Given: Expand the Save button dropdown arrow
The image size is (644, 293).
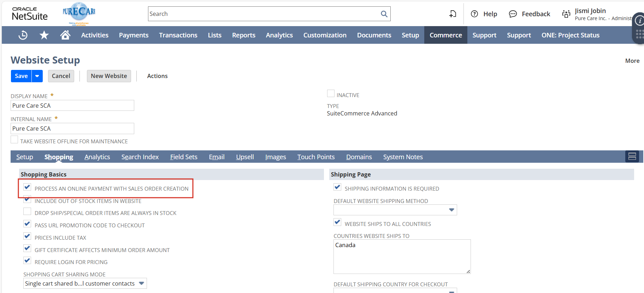Looking at the screenshot, I should tap(37, 76).
